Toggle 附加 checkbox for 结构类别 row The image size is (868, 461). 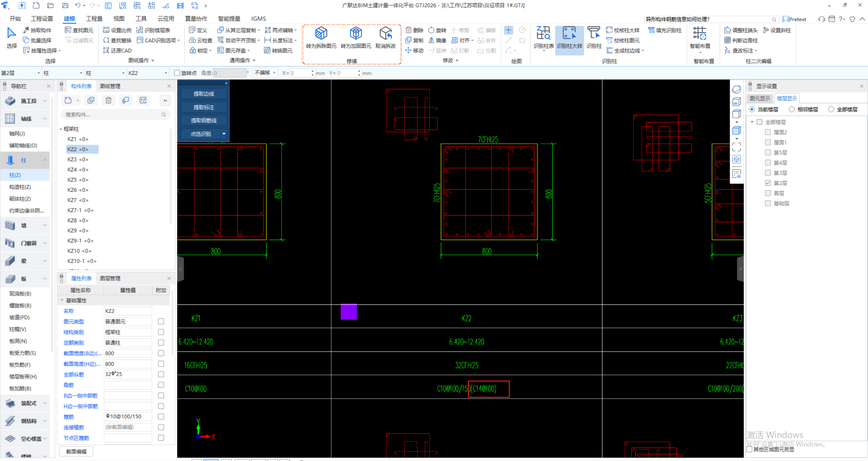[161, 332]
